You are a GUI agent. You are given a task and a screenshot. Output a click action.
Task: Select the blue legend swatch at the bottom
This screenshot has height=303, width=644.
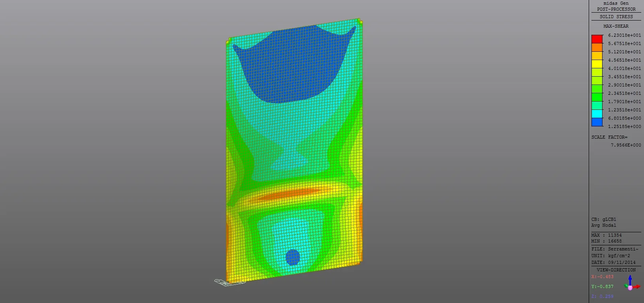[x=597, y=122]
